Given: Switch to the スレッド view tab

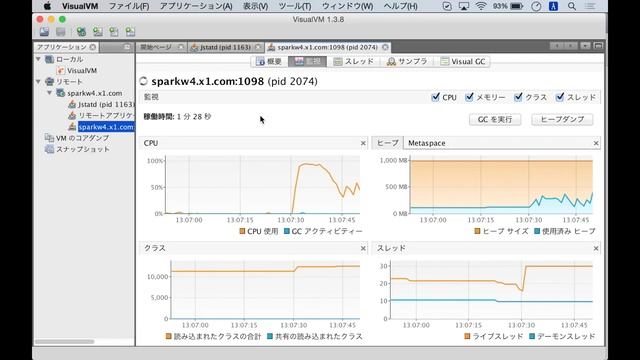Looking at the screenshot, I should [353, 61].
